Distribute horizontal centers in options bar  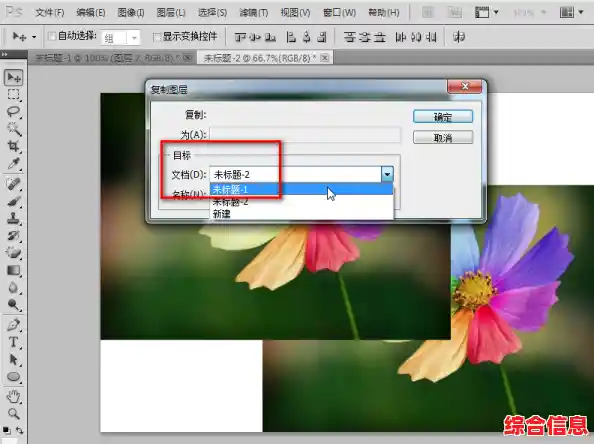click(416, 37)
